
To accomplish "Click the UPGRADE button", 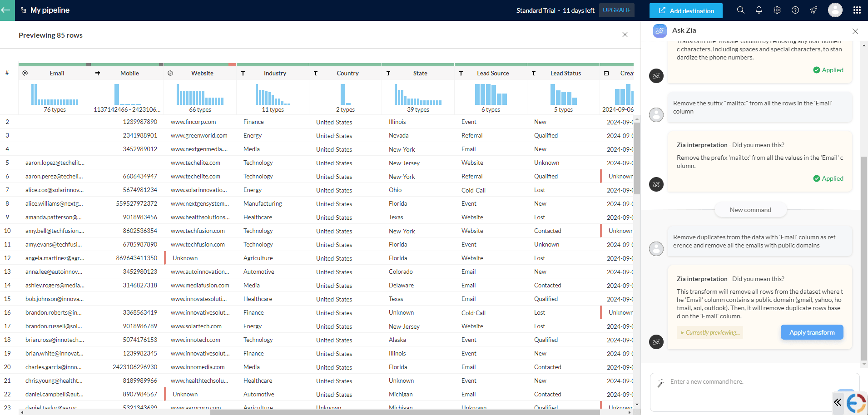I will pyautogui.click(x=616, y=10).
